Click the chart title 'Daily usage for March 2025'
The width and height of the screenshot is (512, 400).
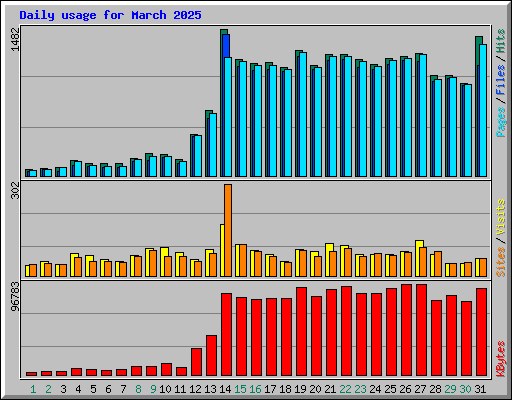point(110,15)
